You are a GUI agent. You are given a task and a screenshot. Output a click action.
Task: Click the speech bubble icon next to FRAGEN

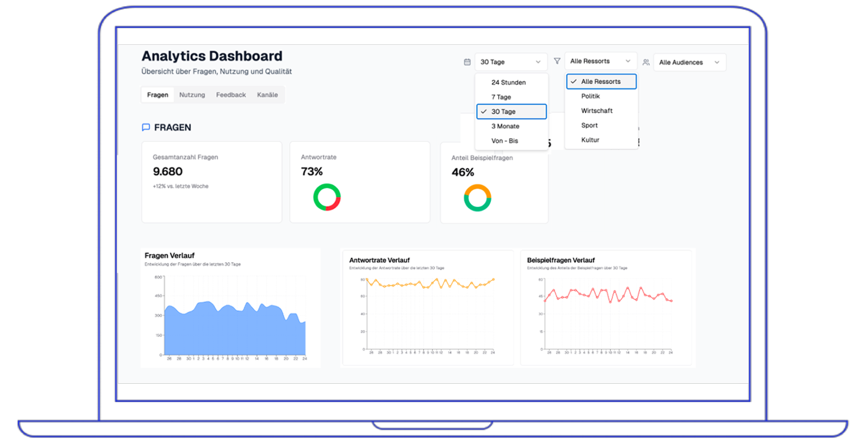(146, 128)
